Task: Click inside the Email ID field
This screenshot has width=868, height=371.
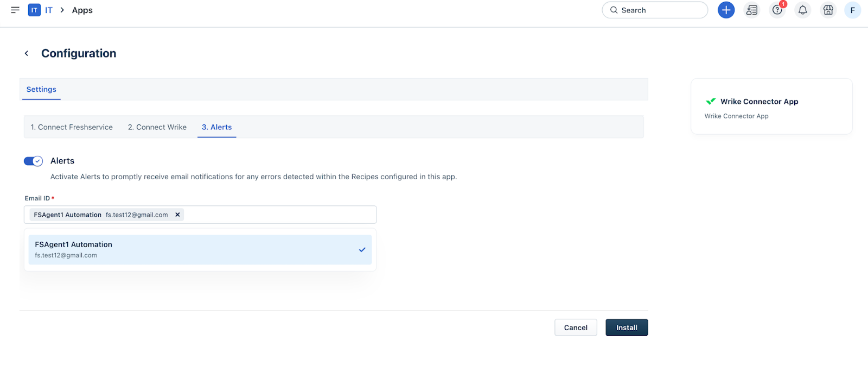Action: 200,215
